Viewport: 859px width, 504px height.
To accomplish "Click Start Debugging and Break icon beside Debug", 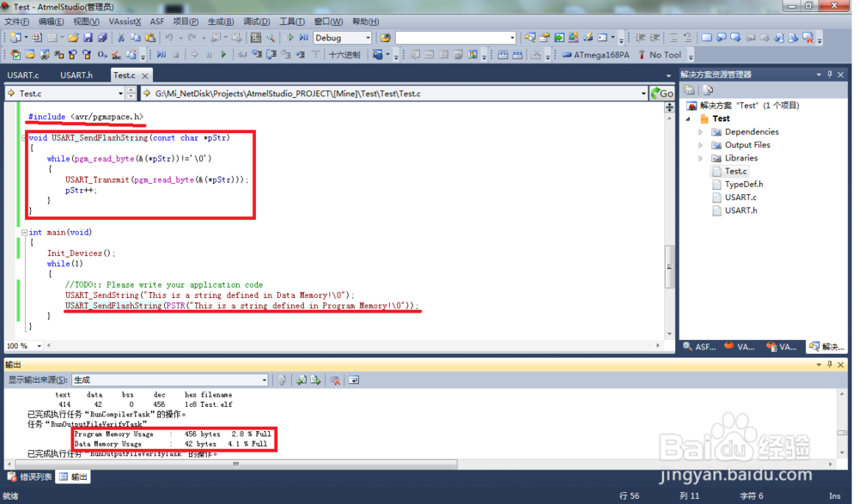I will tap(304, 38).
